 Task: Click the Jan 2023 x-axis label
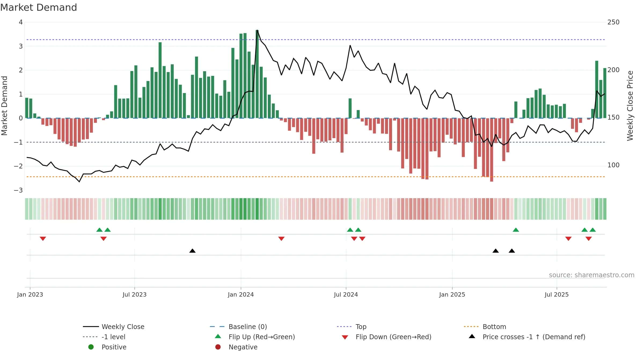pos(30,294)
